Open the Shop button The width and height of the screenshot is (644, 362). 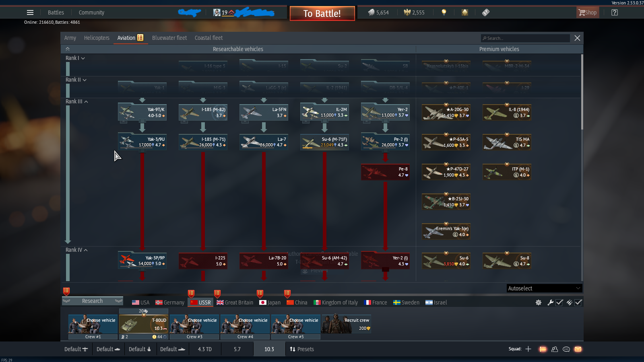tap(588, 12)
